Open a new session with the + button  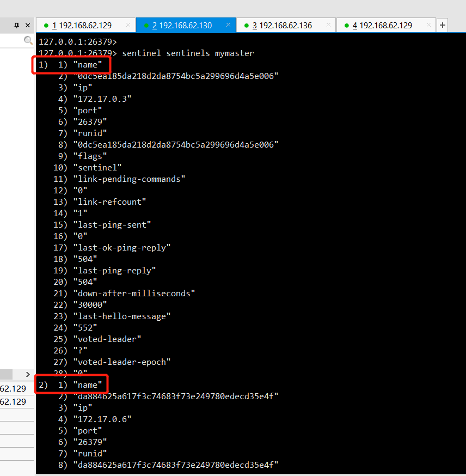pyautogui.click(x=442, y=25)
